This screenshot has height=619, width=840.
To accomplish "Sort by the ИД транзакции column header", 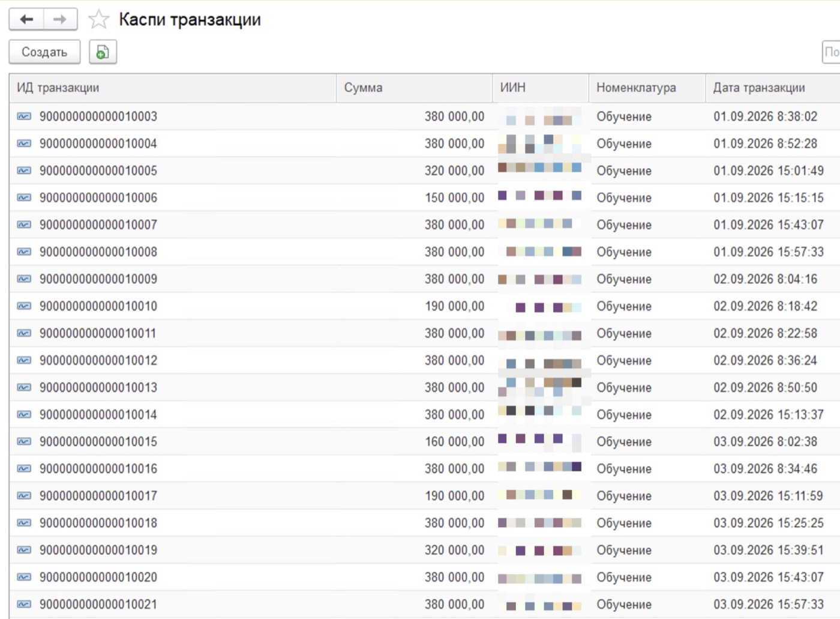I will tap(173, 88).
